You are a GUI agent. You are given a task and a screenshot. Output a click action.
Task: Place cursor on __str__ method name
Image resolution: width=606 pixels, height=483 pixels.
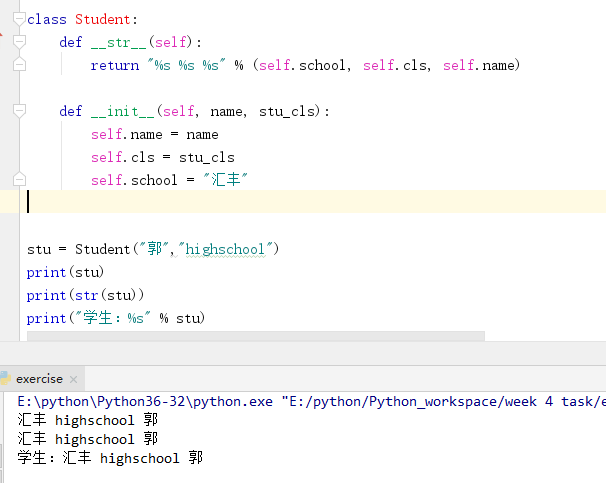click(x=118, y=42)
